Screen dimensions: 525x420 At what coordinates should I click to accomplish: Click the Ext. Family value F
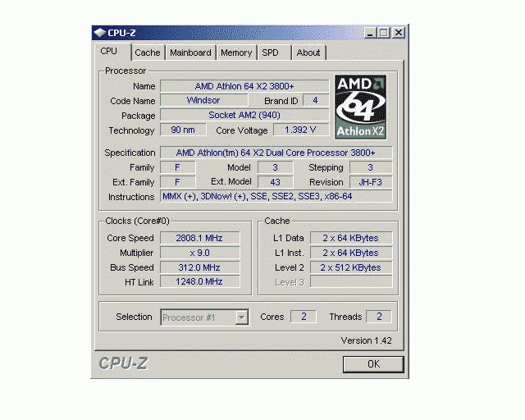coord(177,182)
